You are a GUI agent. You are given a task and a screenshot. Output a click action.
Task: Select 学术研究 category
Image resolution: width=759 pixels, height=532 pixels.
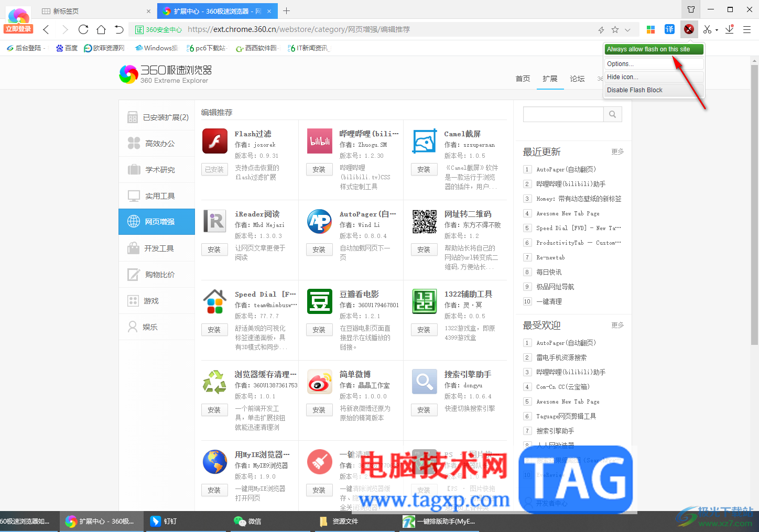point(157,170)
